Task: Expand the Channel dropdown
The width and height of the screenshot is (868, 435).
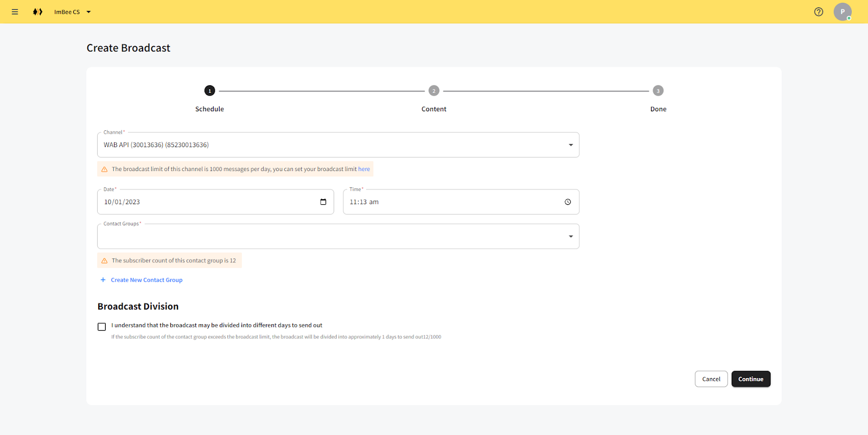Action: pos(570,145)
